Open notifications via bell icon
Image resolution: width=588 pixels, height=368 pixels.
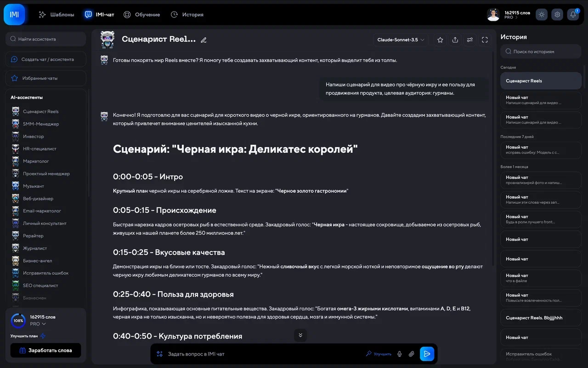(572, 14)
